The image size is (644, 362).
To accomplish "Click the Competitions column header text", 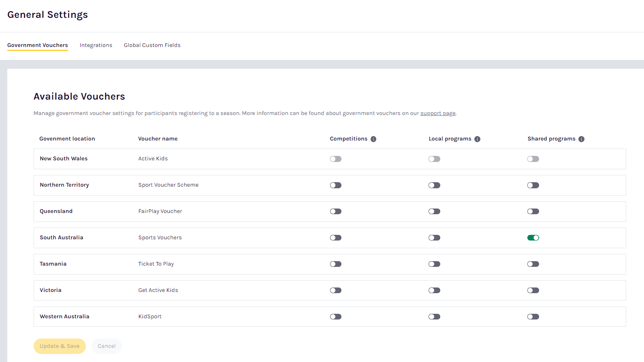I will tap(349, 139).
